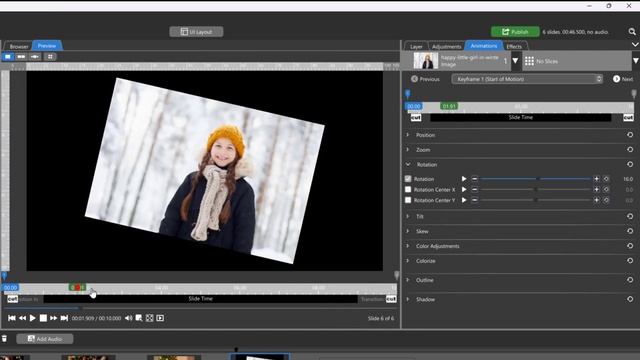The height and width of the screenshot is (360, 640).
Task: Expand the Tilt section
Action: coord(408,216)
